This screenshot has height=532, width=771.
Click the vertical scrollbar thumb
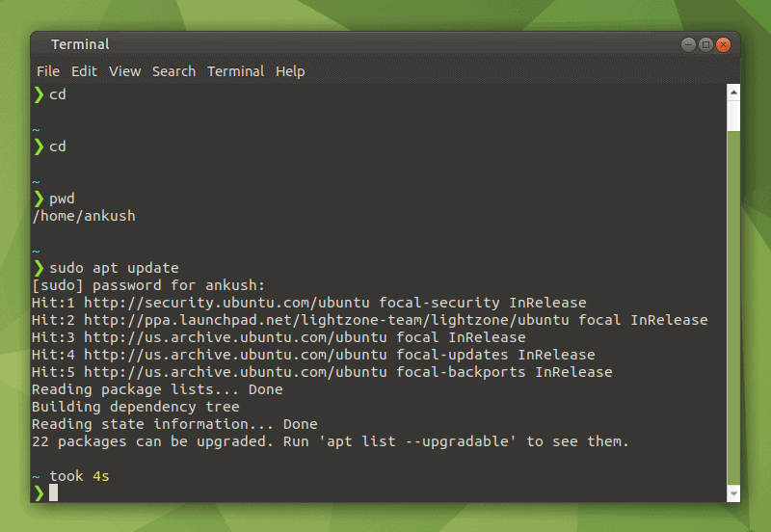coord(733,308)
